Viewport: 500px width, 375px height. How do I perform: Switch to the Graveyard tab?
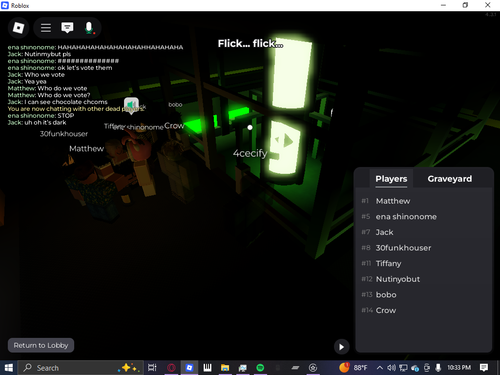coord(450,179)
